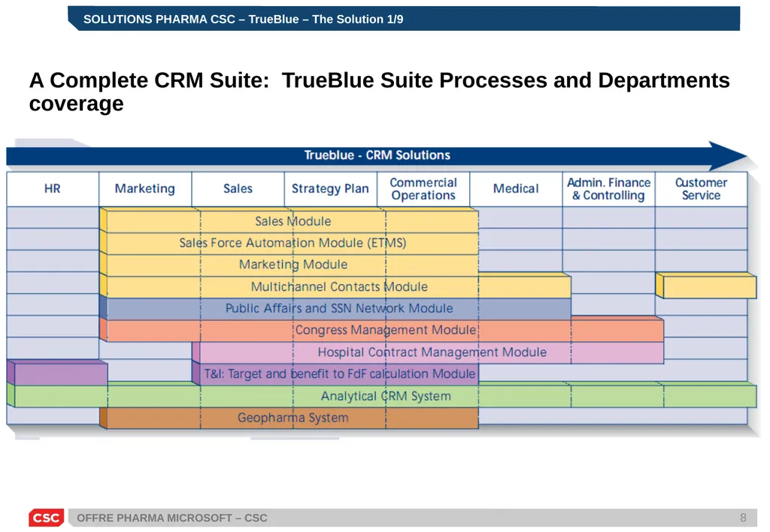
Task: Click the footer text 'OFFRE PHARMA MICROSOFT – CSC'
Action: click(x=172, y=518)
